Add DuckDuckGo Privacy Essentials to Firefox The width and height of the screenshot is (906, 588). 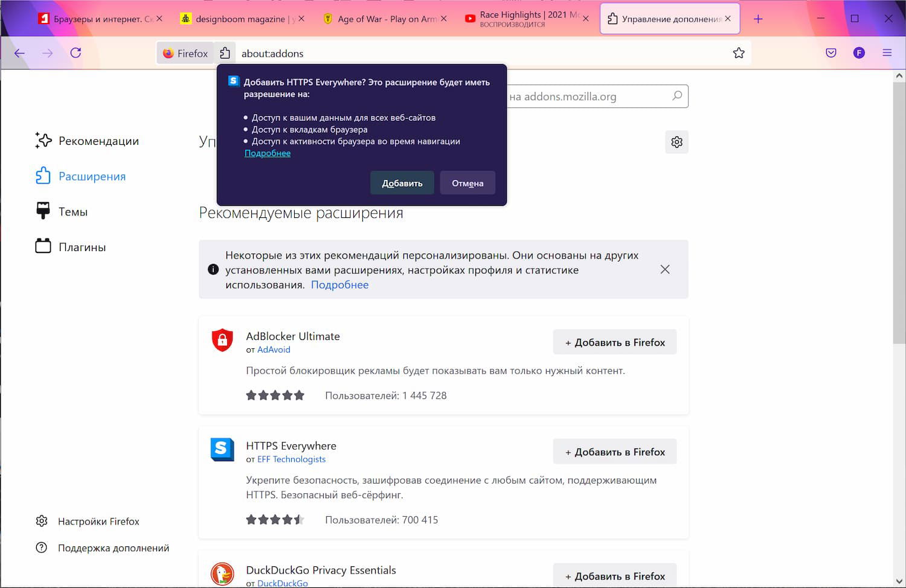tap(615, 576)
